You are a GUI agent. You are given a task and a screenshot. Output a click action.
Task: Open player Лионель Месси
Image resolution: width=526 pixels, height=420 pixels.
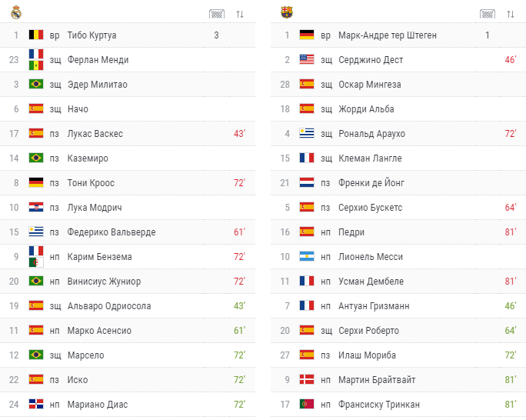pos(371,257)
